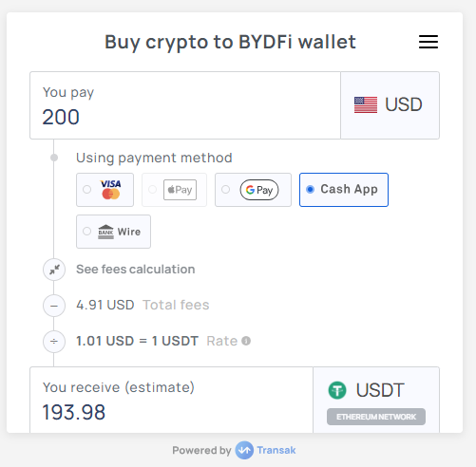Click the minus Total fees circle
Viewport: 476px width, 467px height.
(54, 306)
